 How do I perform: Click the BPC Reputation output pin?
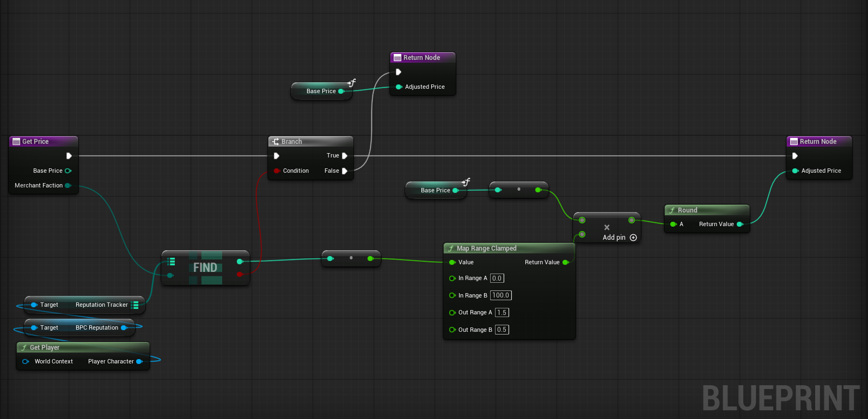[x=124, y=328]
